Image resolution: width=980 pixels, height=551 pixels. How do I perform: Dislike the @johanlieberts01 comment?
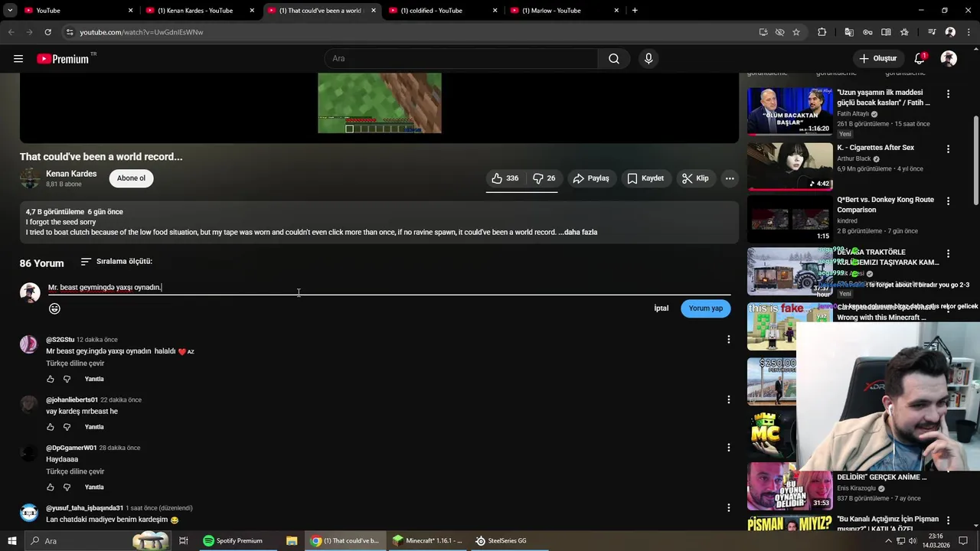point(67,427)
